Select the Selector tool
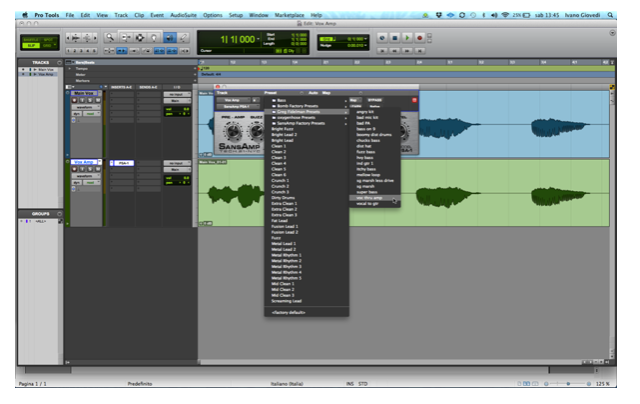The image size is (640, 404). 140,38
